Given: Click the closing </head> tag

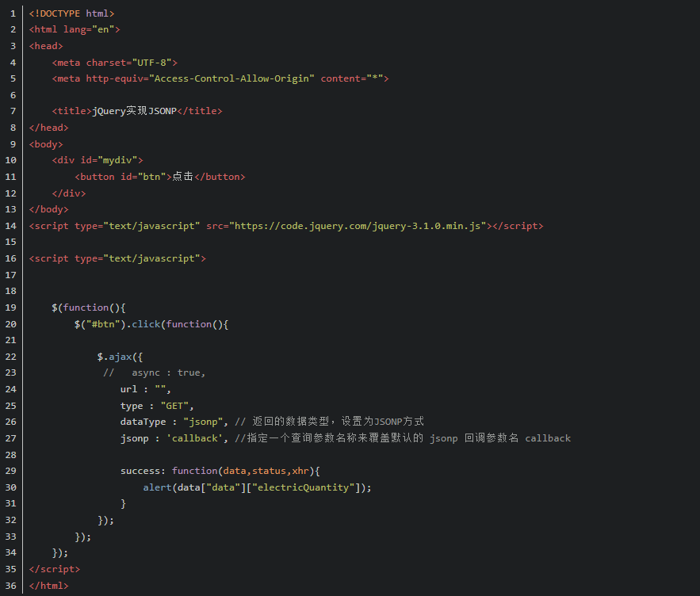Looking at the screenshot, I should pyautogui.click(x=48, y=128).
